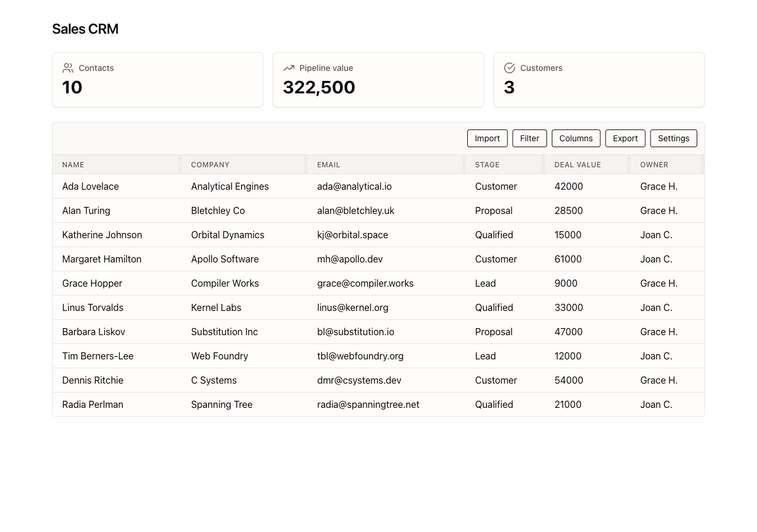Screen dimensions: 757x532
Task: Click the alan@bletchley.uk email
Action: coord(355,210)
